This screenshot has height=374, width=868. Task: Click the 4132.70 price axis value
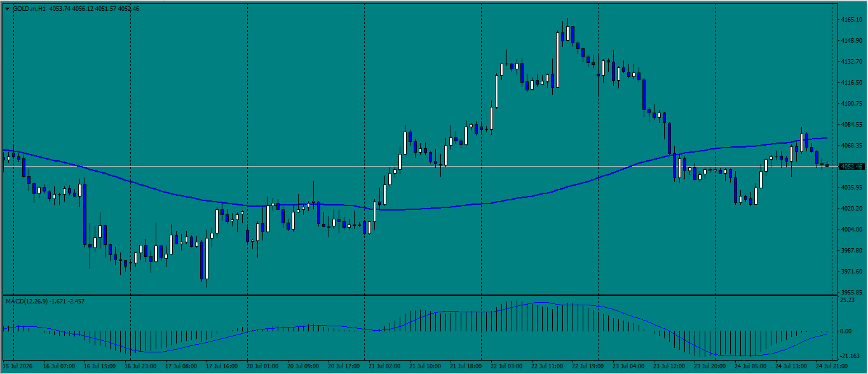tap(851, 62)
